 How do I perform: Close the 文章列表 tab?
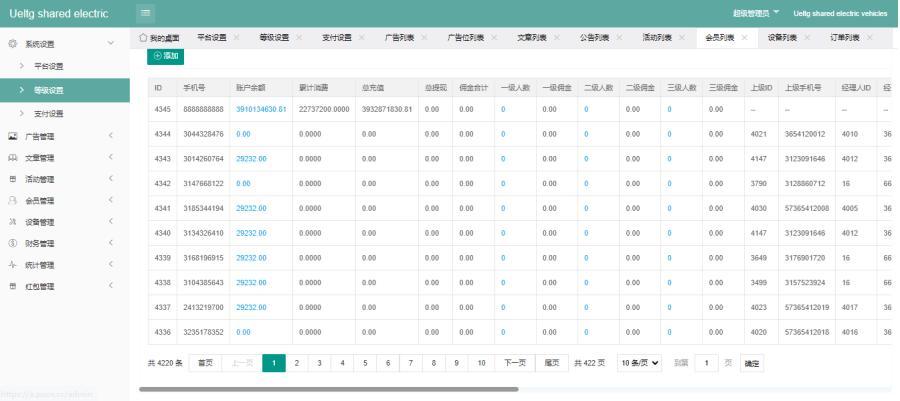[x=557, y=38]
